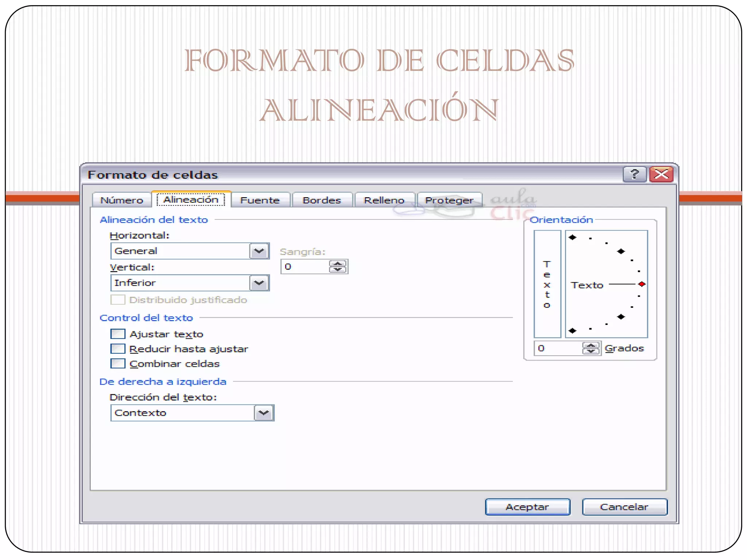Click the upper 45-degree orientation diamond
This screenshot has width=747, height=560.
[621, 251]
